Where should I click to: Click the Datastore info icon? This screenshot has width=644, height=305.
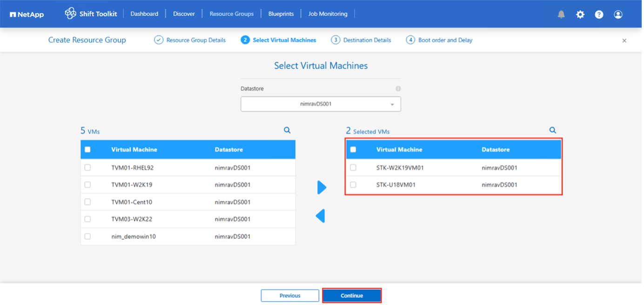point(398,89)
